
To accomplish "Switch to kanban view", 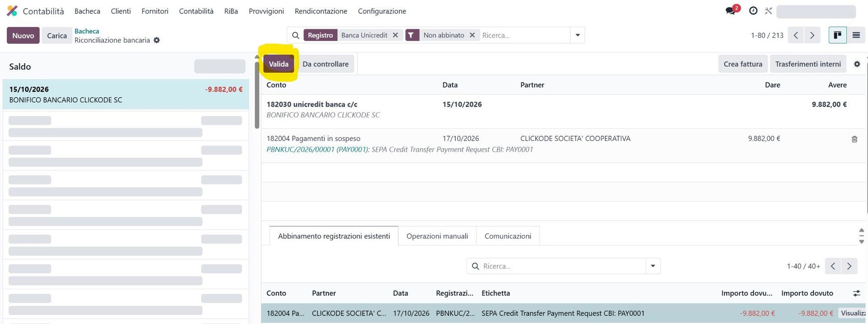I will click(x=837, y=35).
